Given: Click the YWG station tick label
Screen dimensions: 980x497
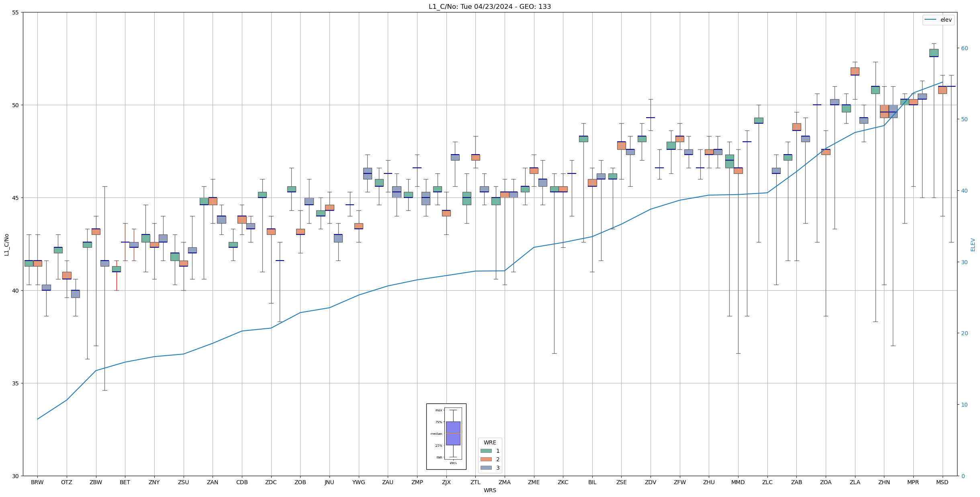Looking at the screenshot, I should [358, 482].
